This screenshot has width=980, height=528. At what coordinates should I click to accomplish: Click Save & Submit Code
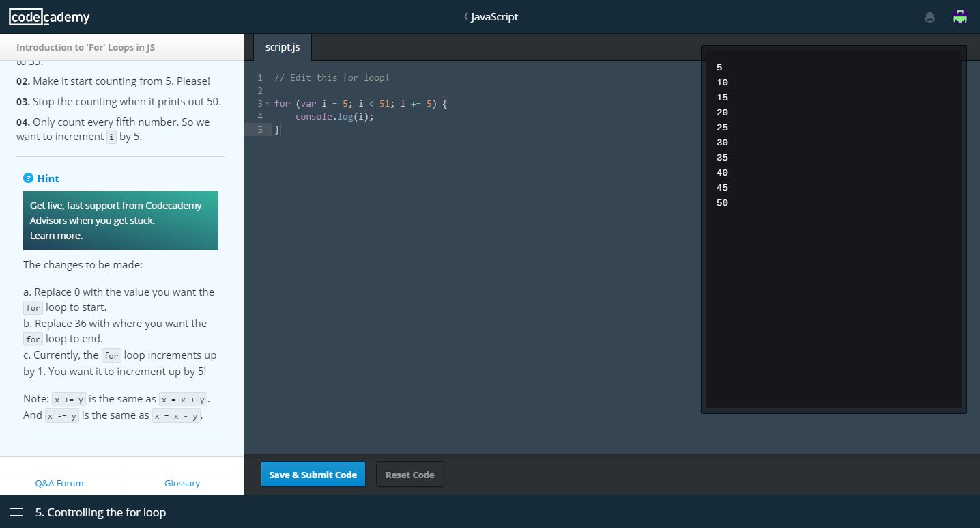click(x=313, y=474)
